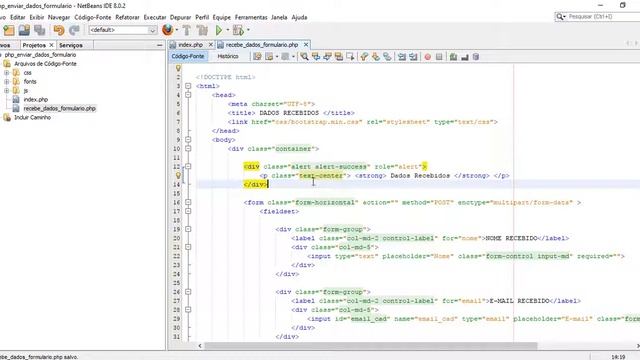Image resolution: width=640 pixels, height=360 pixels.
Task: Open the Ferramentas menu
Action: 251,18
